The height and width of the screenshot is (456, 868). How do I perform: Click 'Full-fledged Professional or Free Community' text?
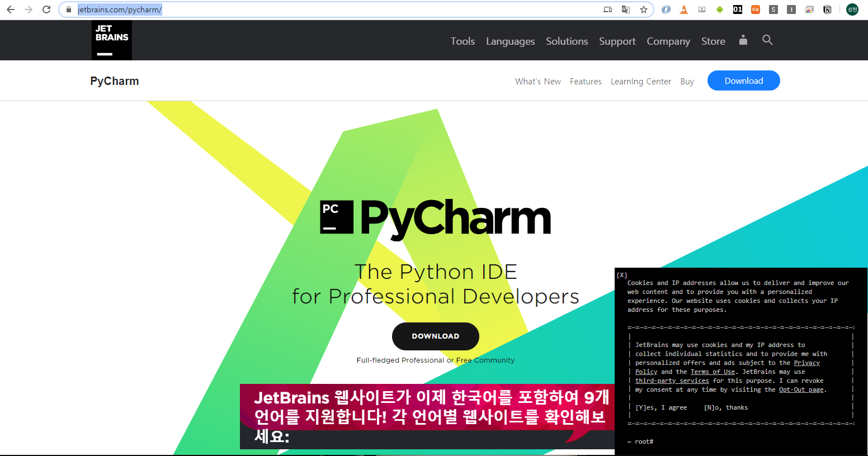(x=436, y=360)
